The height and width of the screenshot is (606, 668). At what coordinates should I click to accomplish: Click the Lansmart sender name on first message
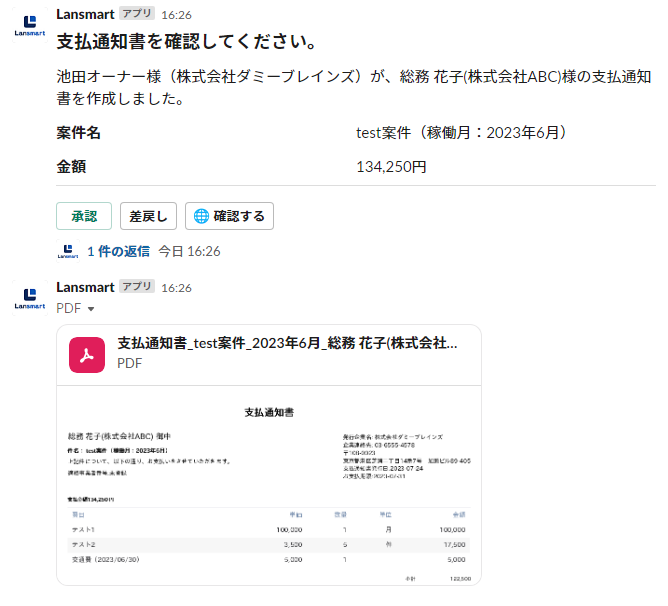85,14
